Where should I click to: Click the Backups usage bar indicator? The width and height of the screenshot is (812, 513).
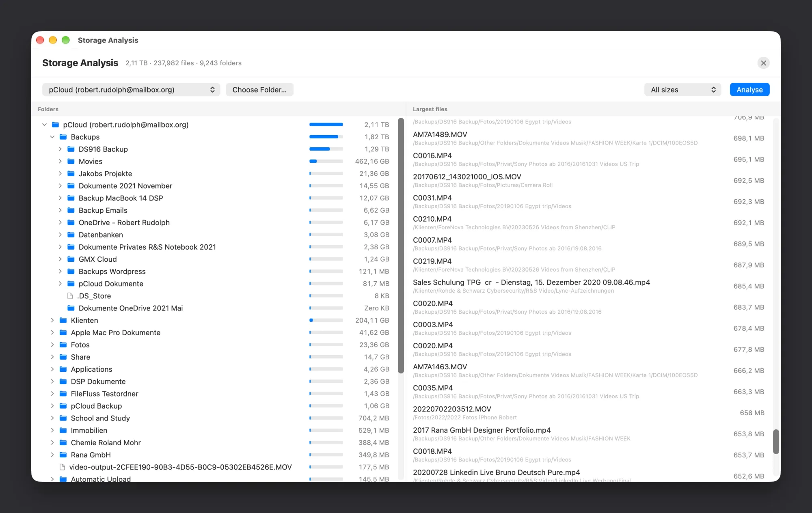pyautogui.click(x=326, y=137)
